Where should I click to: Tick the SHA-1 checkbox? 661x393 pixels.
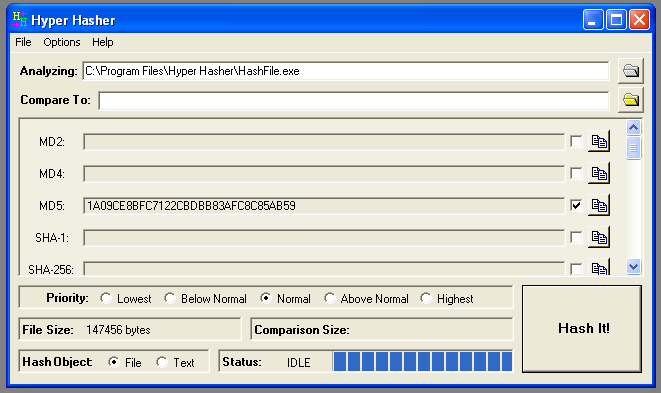[x=576, y=237]
